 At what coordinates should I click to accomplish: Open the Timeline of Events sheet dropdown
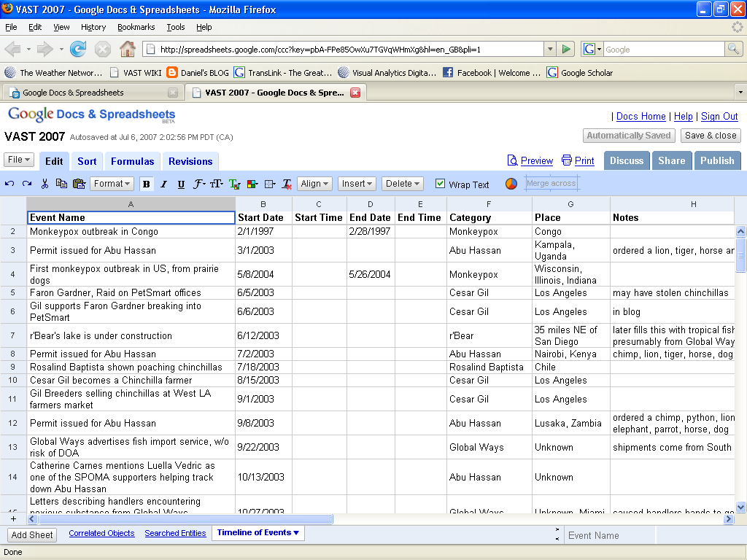tap(258, 533)
